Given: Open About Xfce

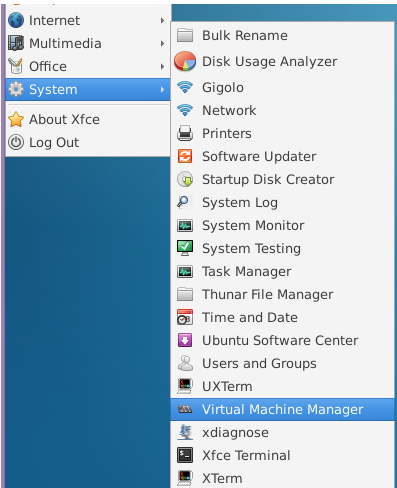Looking at the screenshot, I should coord(88,119).
